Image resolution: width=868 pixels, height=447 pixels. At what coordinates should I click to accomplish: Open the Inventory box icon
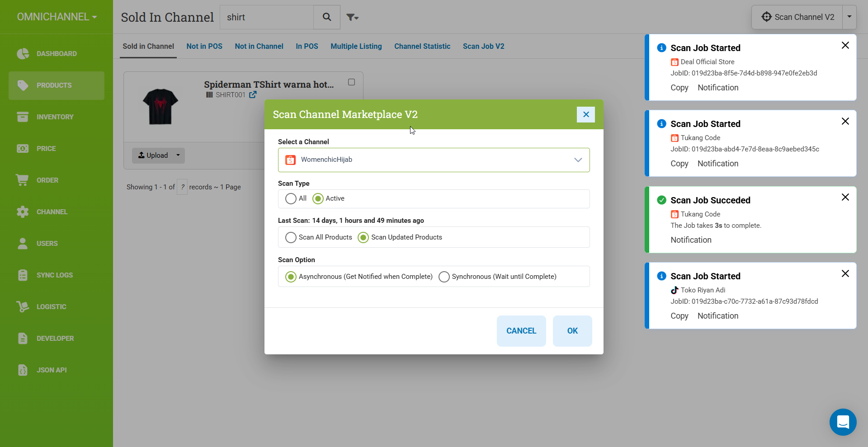[23, 117]
